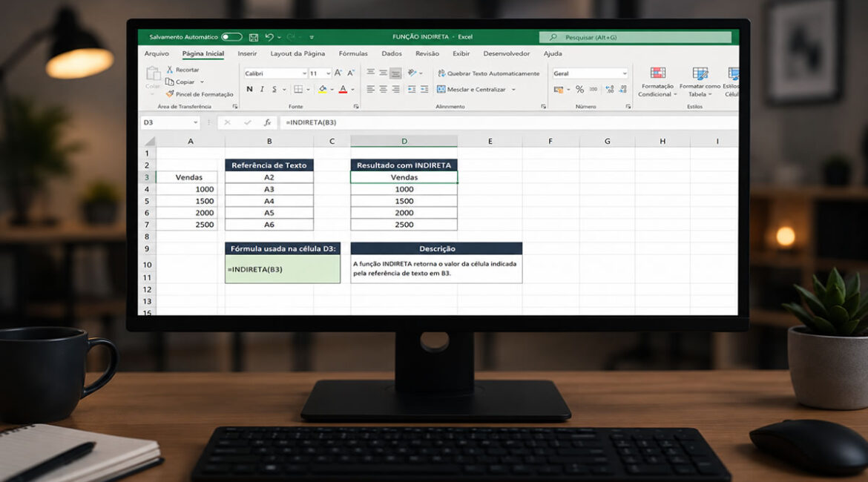Viewport: 868px width, 482px height.
Task: Open Formatar como Tabela gallery
Action: click(700, 82)
